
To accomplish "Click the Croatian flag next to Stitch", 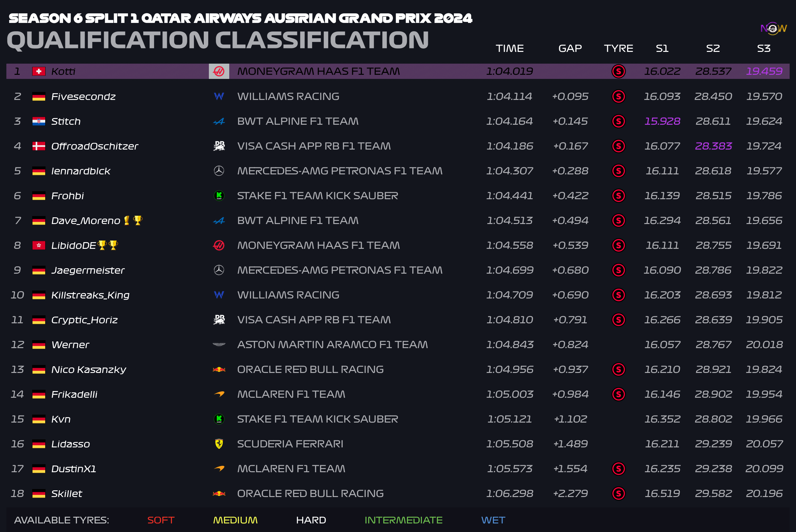I will pyautogui.click(x=39, y=121).
